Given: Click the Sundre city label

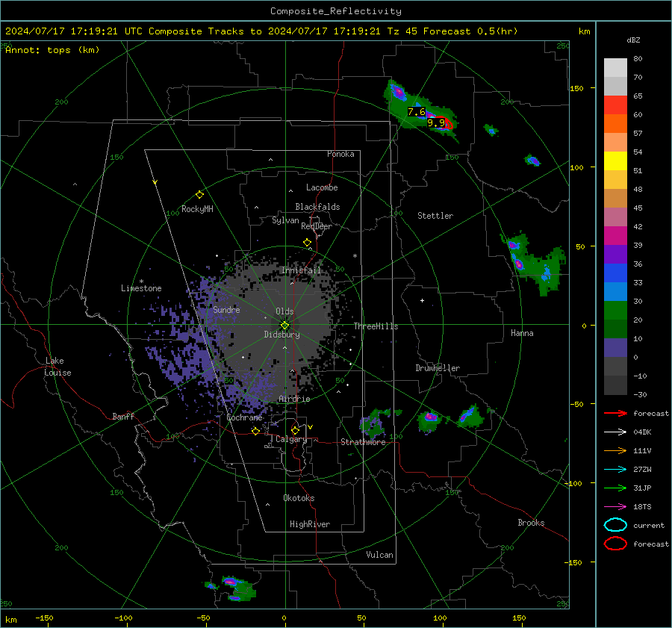Looking at the screenshot, I should (226, 310).
